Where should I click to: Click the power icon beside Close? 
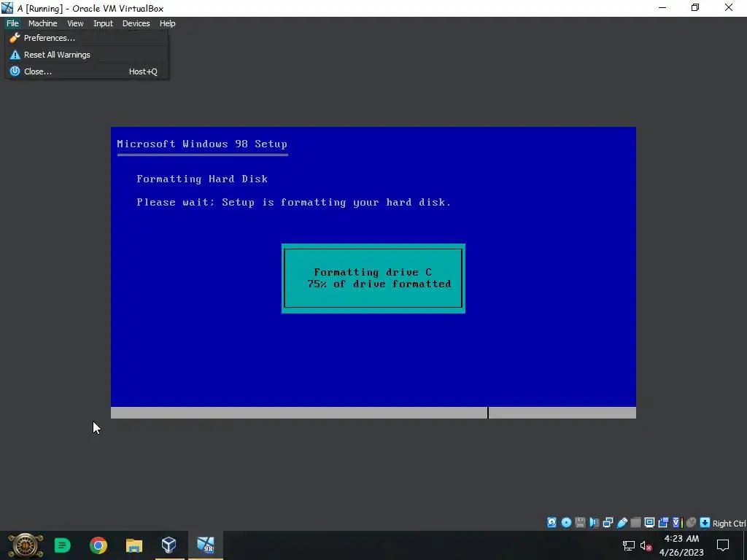[x=15, y=71]
